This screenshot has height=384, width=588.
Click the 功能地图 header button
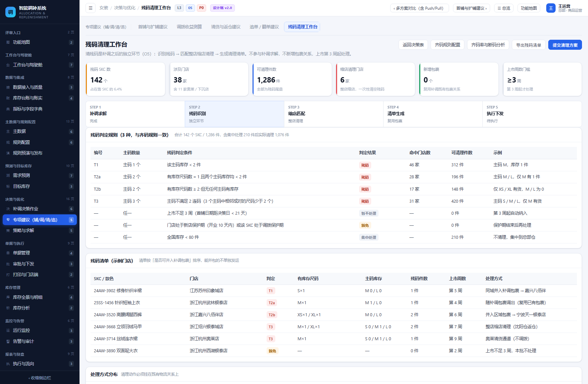point(529,8)
